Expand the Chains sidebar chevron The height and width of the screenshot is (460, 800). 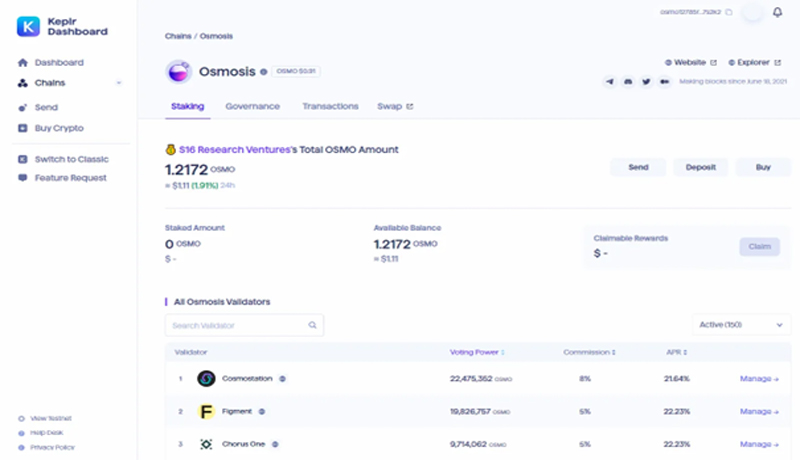click(119, 83)
